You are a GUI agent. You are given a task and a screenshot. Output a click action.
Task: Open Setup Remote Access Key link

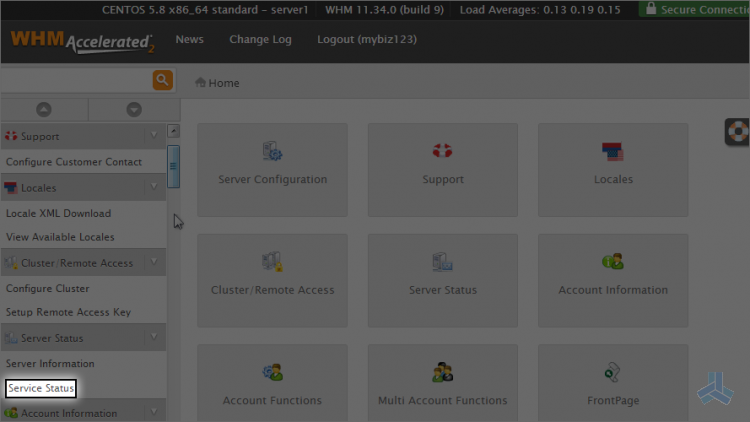click(68, 312)
